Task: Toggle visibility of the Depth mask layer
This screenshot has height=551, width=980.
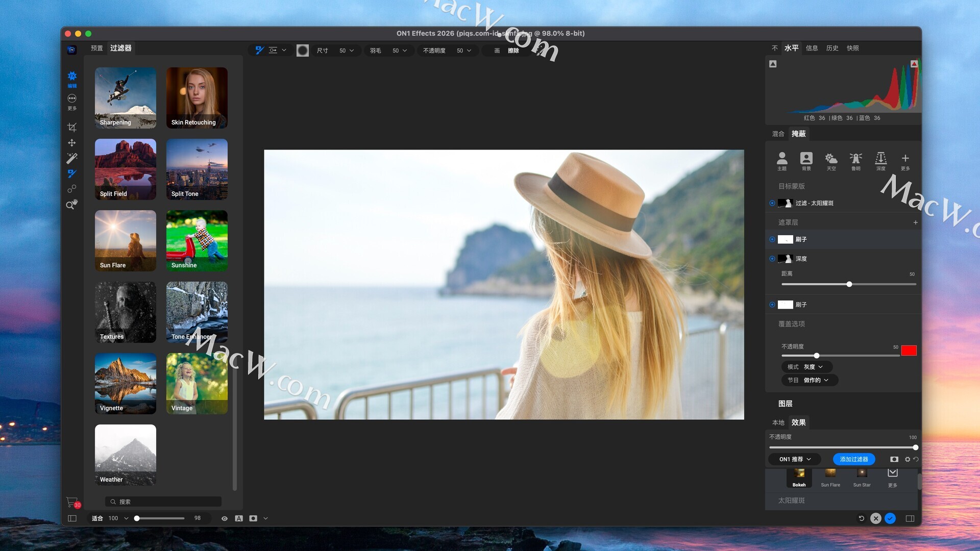Action: (x=772, y=259)
